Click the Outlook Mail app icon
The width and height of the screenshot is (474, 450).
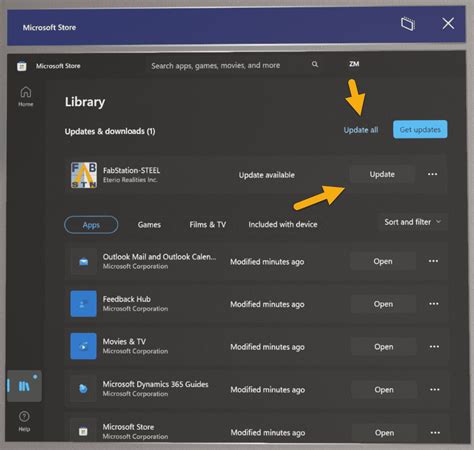(x=84, y=262)
